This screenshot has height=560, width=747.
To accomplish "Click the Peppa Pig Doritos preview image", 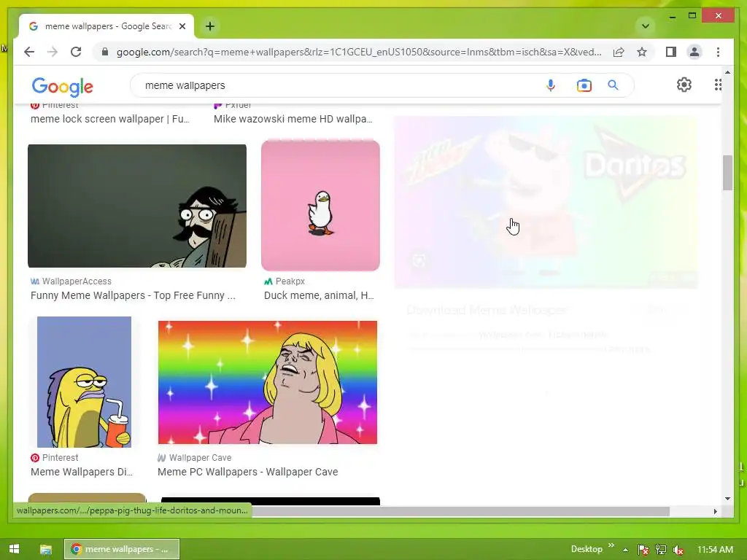I will coord(546,202).
